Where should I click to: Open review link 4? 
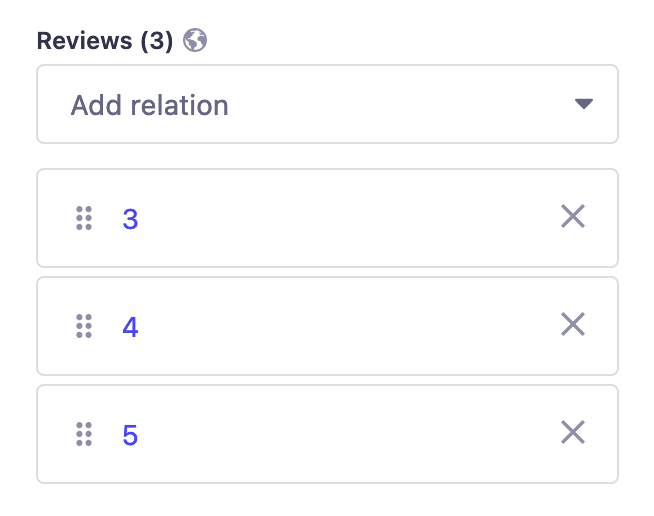coord(130,327)
